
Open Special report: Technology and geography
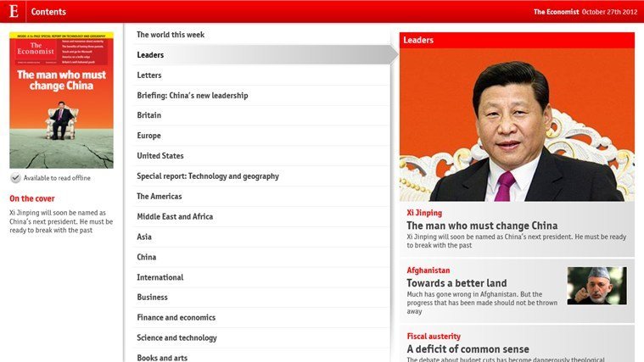(x=261, y=176)
